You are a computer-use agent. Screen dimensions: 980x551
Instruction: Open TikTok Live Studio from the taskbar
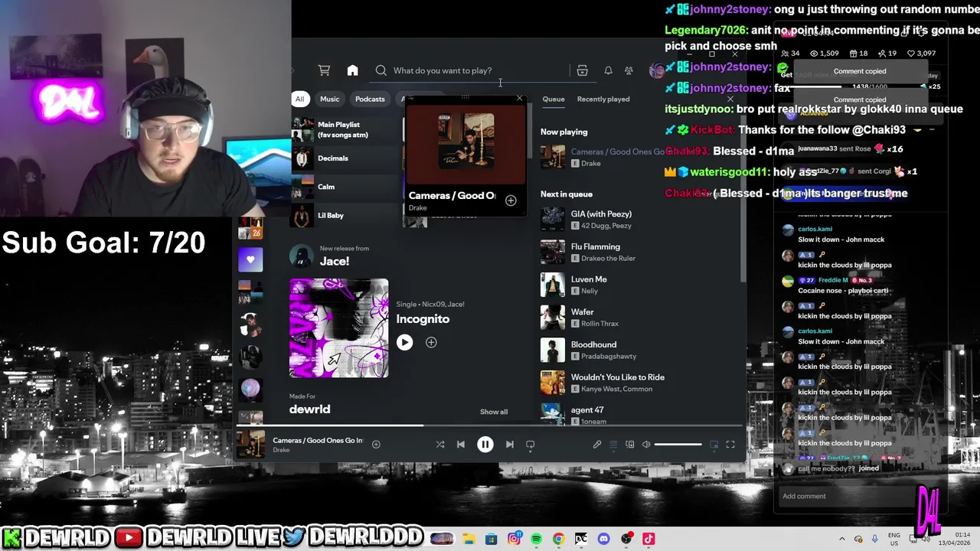point(648,539)
